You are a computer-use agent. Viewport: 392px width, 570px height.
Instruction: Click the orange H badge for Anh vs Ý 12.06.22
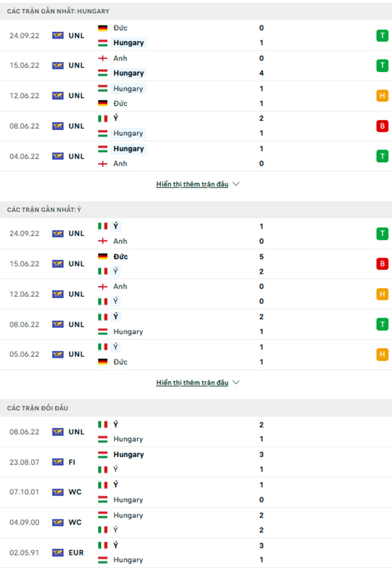tap(382, 294)
